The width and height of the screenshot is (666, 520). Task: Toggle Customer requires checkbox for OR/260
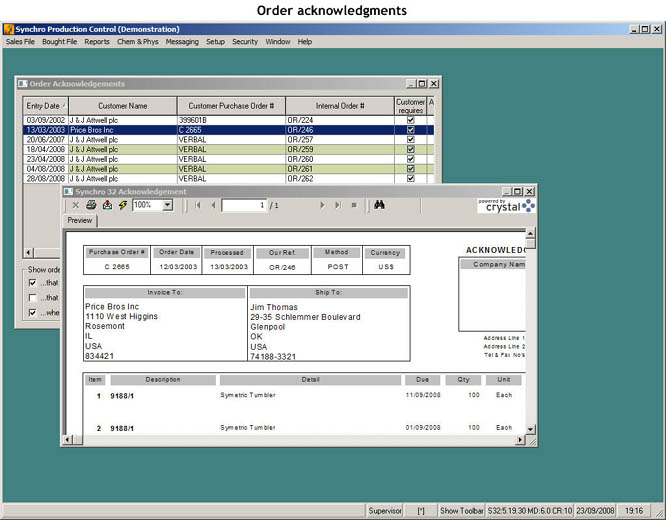point(410,159)
